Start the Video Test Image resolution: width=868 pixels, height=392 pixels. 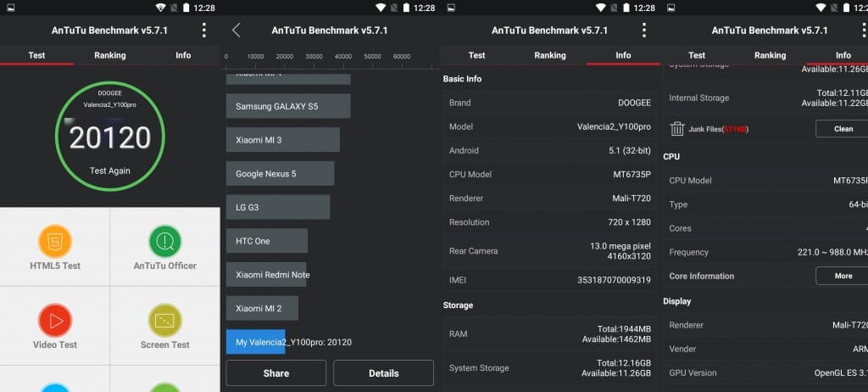coord(55,321)
